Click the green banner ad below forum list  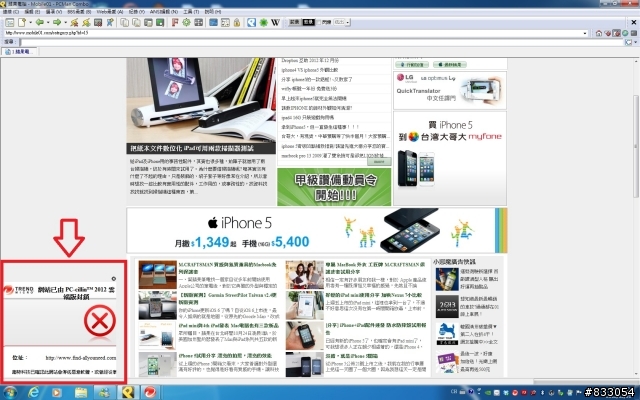pyautogui.click(x=334, y=187)
